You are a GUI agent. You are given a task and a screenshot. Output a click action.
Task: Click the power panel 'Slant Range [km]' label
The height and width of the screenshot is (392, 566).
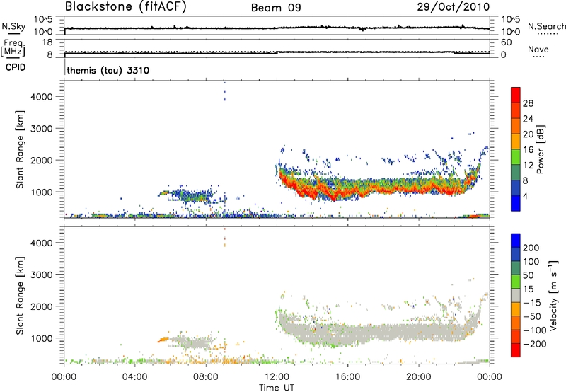[x=20, y=149]
